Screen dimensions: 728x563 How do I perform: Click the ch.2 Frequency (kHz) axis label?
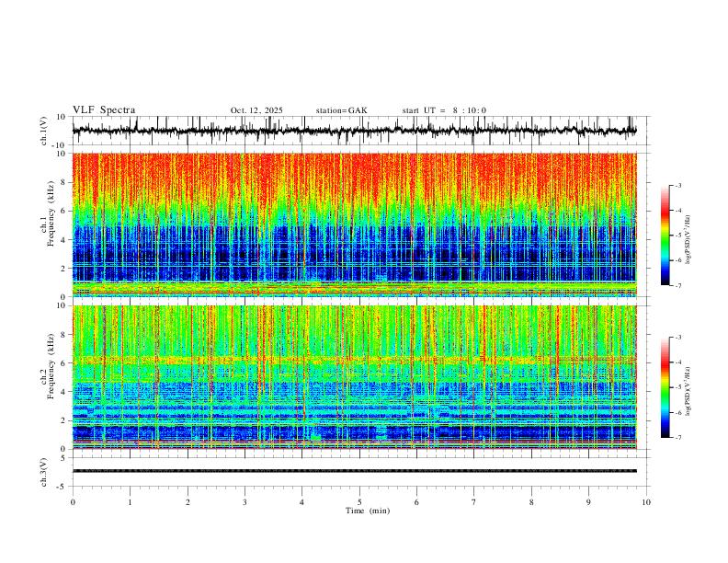tap(48, 367)
